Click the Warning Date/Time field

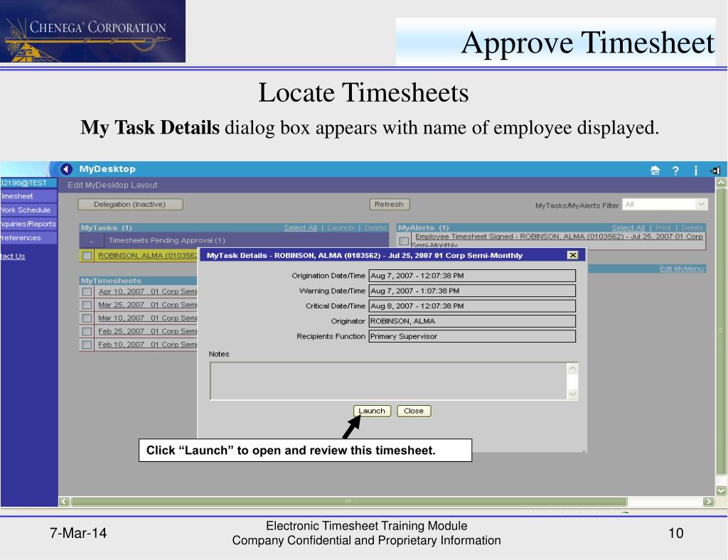472,291
